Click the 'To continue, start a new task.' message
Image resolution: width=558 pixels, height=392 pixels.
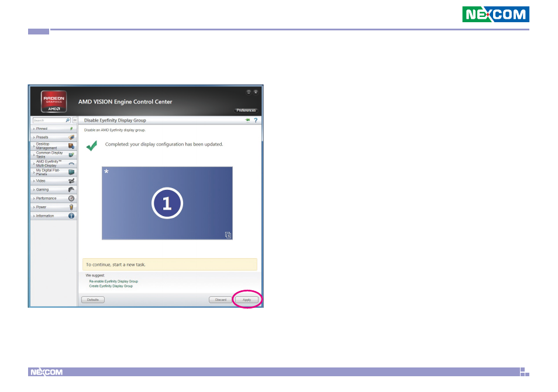[x=116, y=265]
